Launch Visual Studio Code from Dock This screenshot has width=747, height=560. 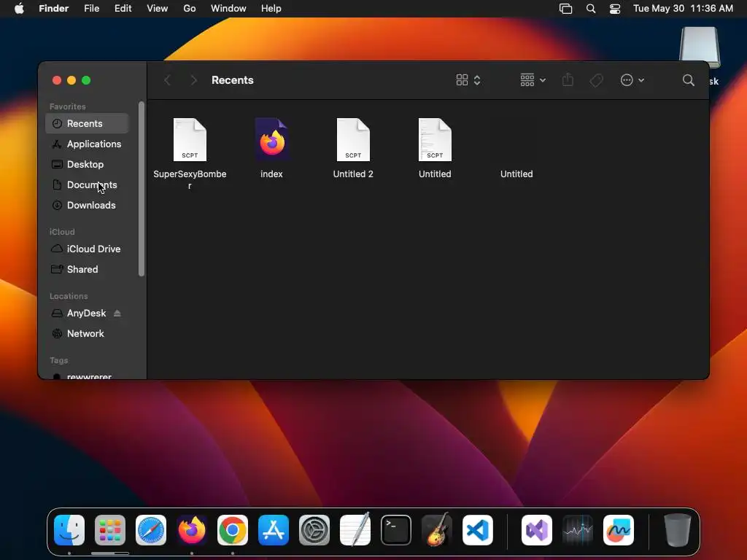coord(478,530)
